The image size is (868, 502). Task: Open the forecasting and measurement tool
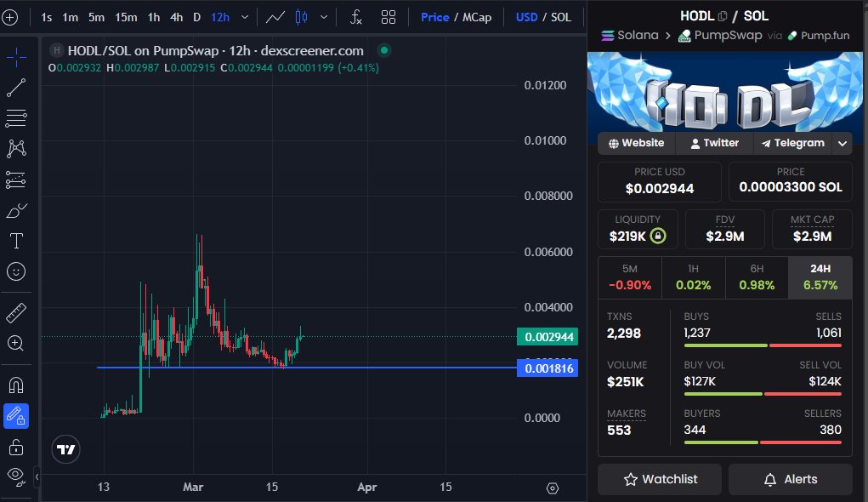[16, 180]
